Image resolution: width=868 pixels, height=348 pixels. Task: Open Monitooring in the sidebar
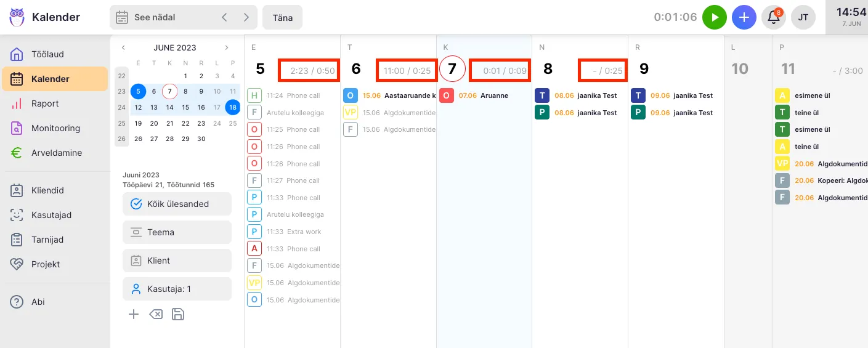[x=55, y=128]
